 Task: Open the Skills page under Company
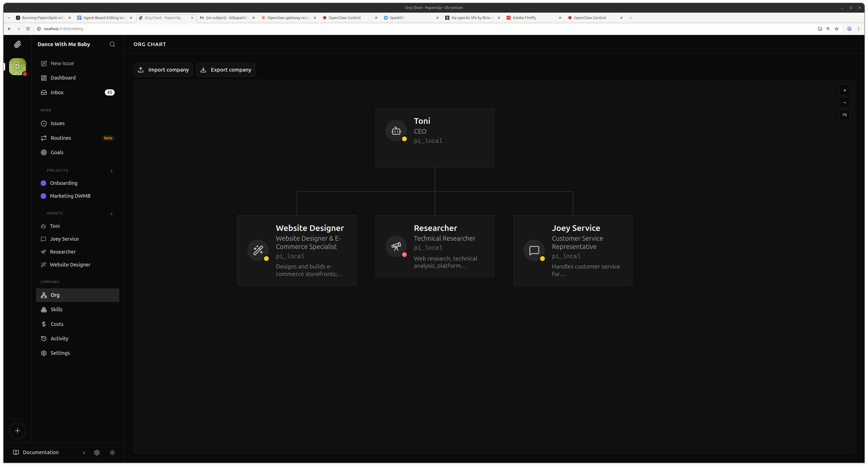[x=56, y=309]
